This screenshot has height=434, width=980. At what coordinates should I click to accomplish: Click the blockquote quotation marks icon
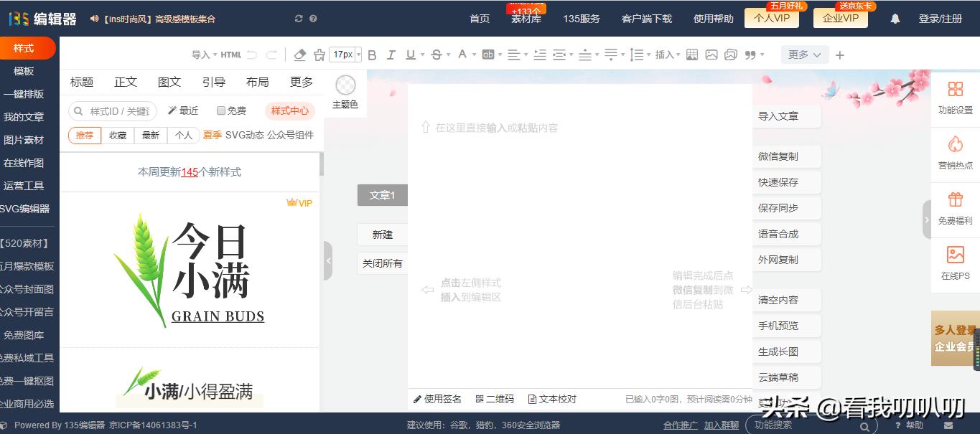coord(749,55)
